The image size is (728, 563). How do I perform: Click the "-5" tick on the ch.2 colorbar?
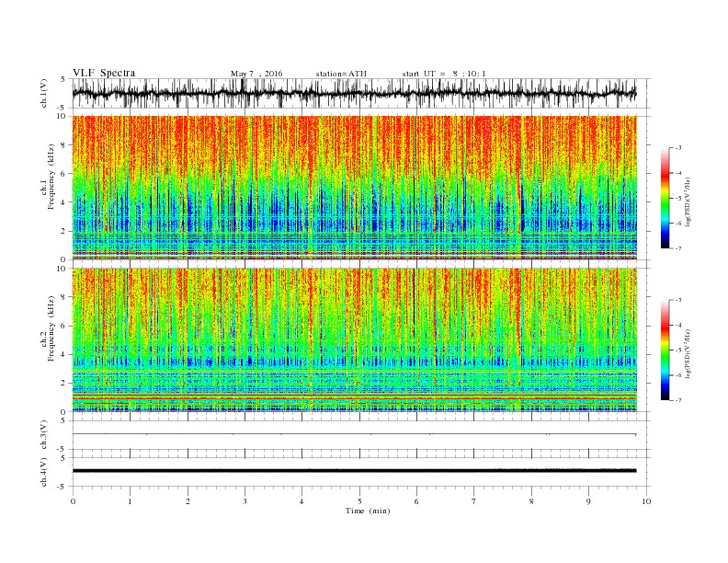pos(677,350)
